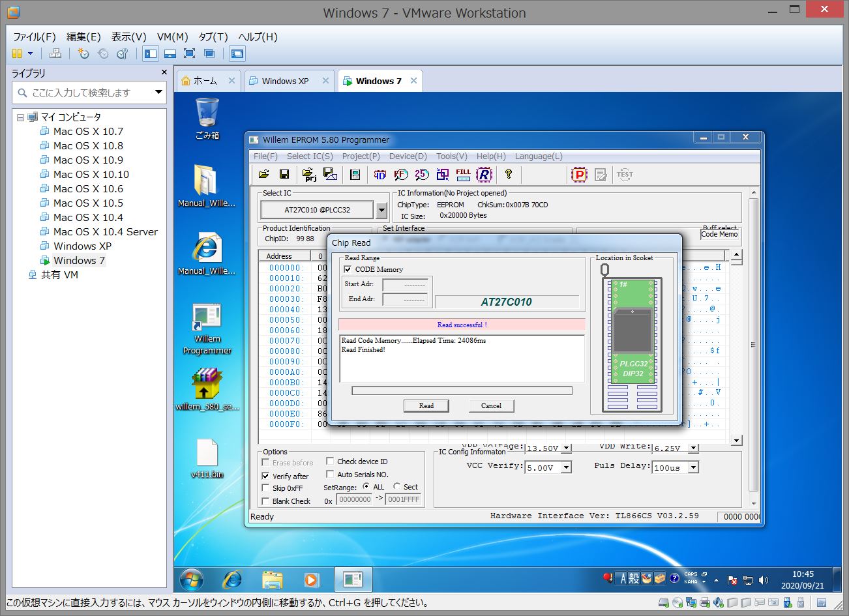The height and width of the screenshot is (616, 849).
Task: Open Internet Explorer from Windows 7 taskbar
Action: (232, 579)
